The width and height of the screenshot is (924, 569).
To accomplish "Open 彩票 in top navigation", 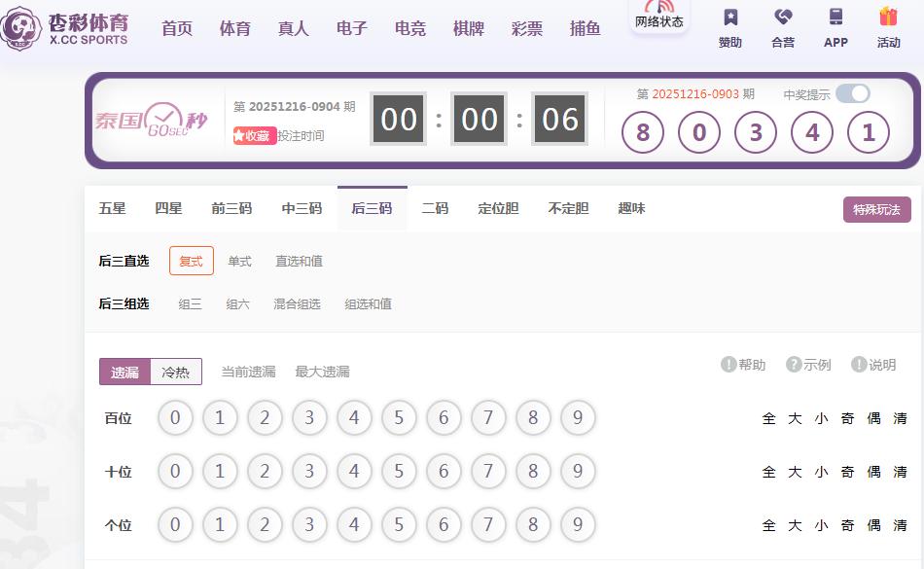I will coord(527,28).
